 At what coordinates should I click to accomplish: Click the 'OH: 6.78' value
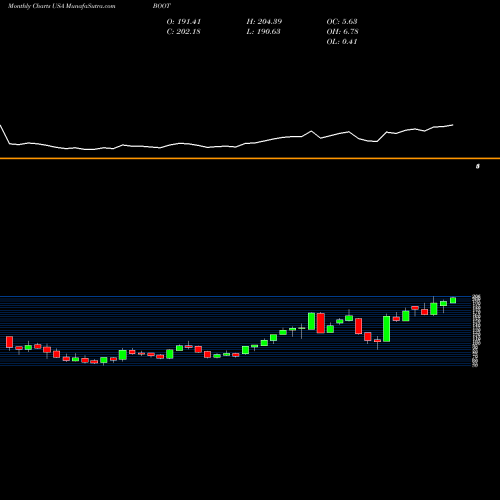point(342,32)
